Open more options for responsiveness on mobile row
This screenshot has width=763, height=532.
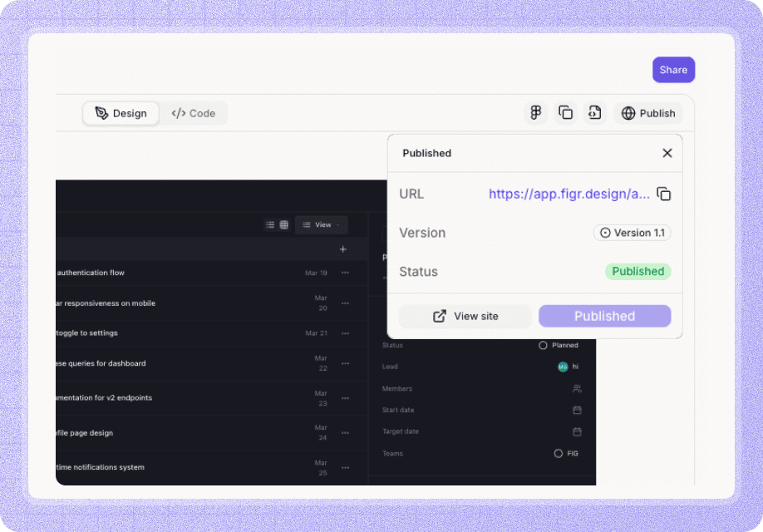[x=346, y=303]
